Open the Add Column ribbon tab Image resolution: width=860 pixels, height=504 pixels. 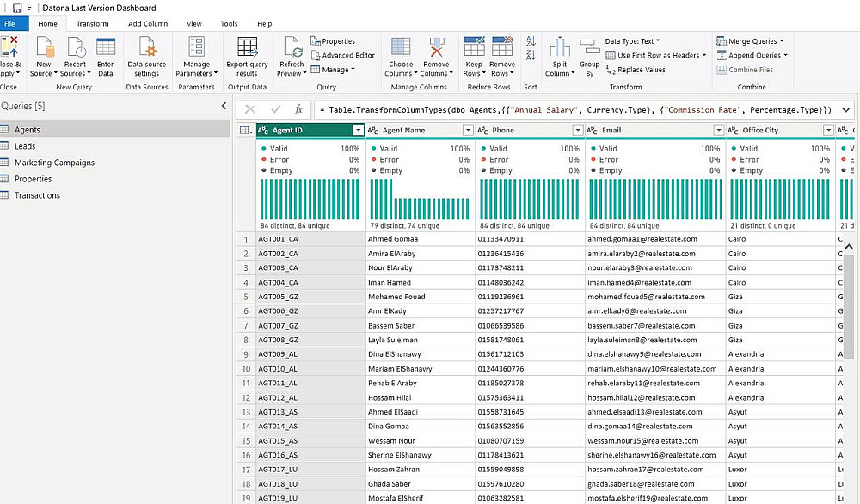click(x=148, y=24)
